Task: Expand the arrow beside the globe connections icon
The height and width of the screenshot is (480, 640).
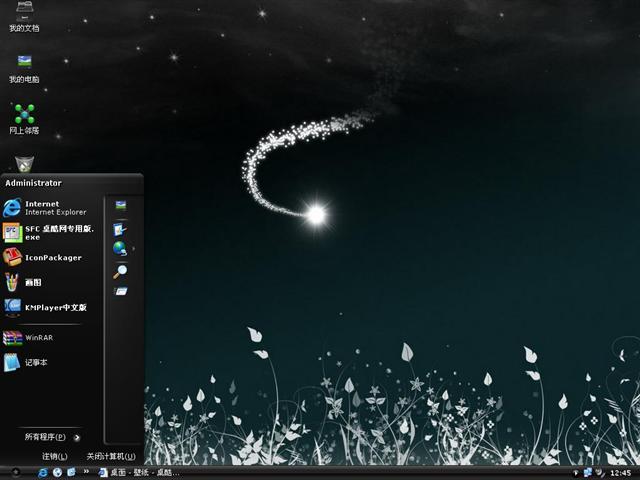Action: tap(133, 248)
